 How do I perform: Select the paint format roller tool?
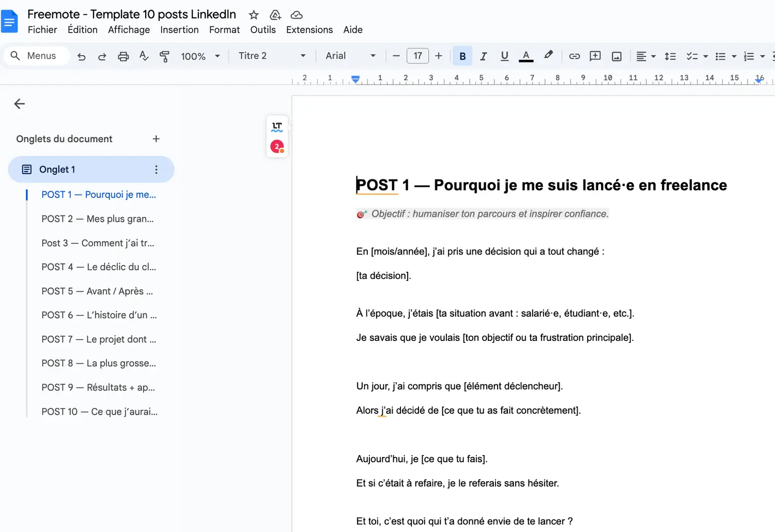coord(164,56)
